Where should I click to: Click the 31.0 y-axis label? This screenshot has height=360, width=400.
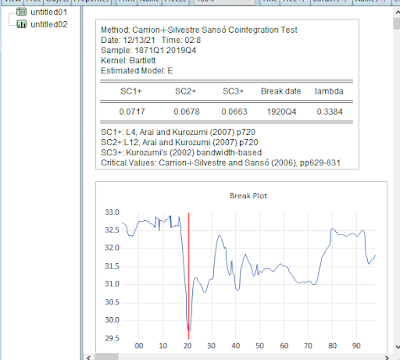pyautogui.click(x=112, y=284)
